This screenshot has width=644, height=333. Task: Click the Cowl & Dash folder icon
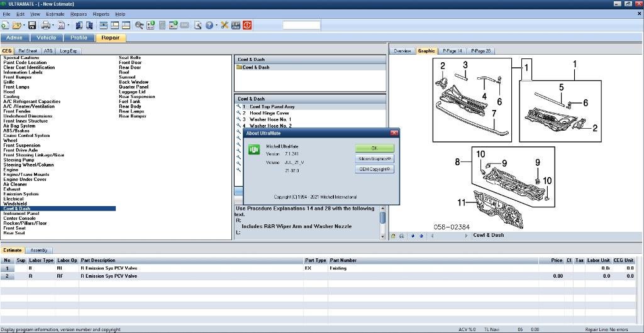point(239,67)
